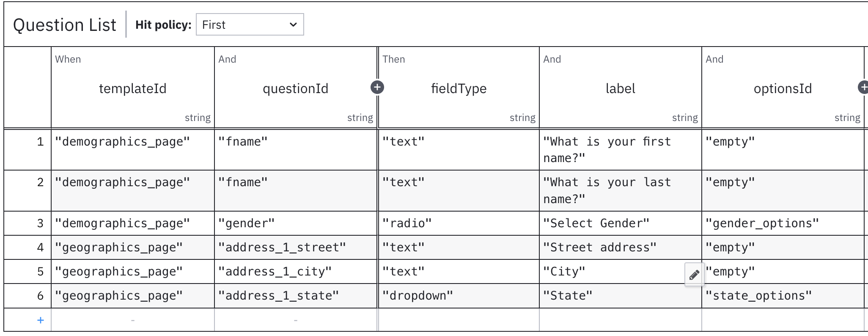The image size is (868, 336).
Task: Edit row 2 optionsId "empty" cell
Action: click(x=783, y=190)
